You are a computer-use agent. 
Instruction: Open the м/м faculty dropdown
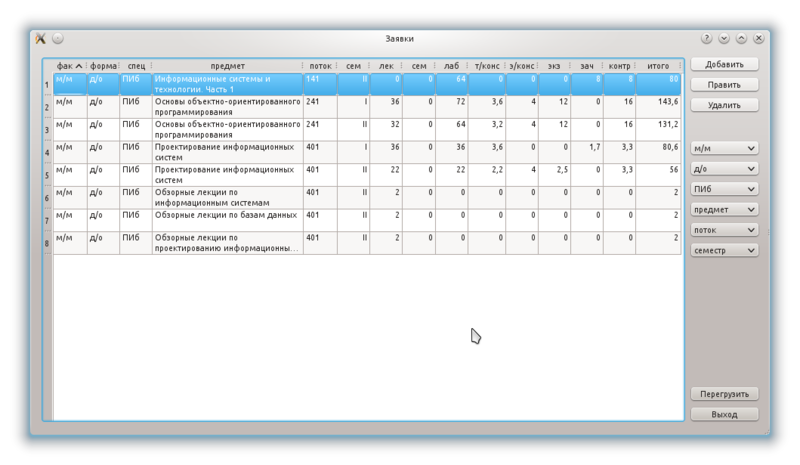724,148
